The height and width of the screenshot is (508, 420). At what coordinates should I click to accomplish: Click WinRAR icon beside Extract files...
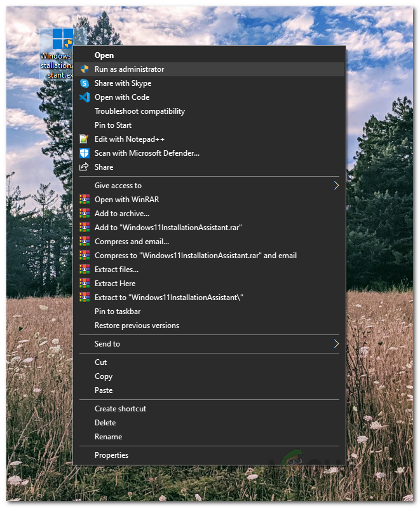click(x=85, y=269)
